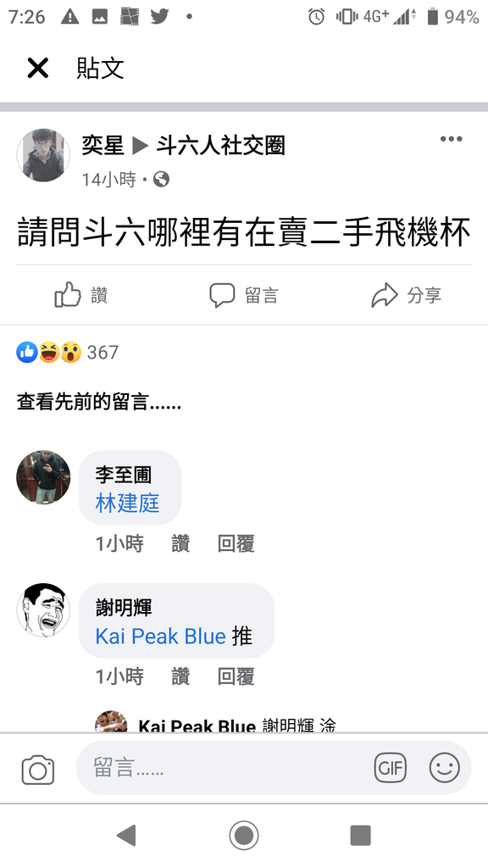Open 謝明輝's meme face avatar
Image resolution: width=488 pixels, height=868 pixels.
pyautogui.click(x=43, y=609)
